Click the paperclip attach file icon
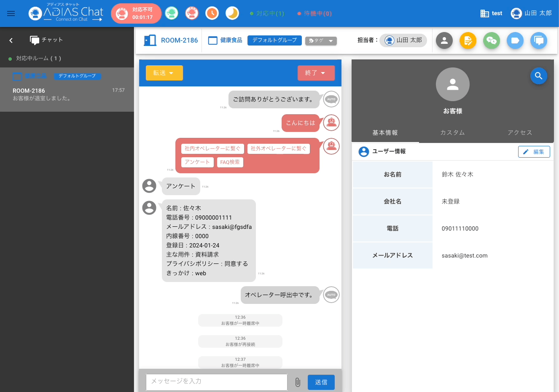The image size is (559, 392). pyautogui.click(x=298, y=382)
